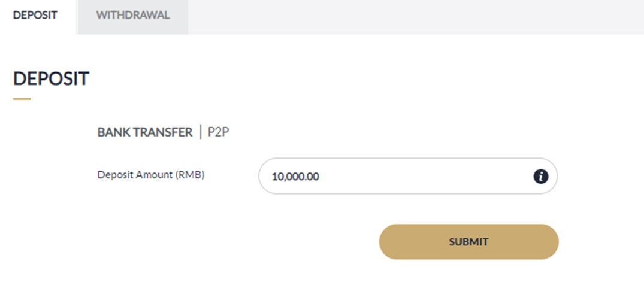Switch payment method to P2P
This screenshot has height=282, width=644.
[219, 132]
